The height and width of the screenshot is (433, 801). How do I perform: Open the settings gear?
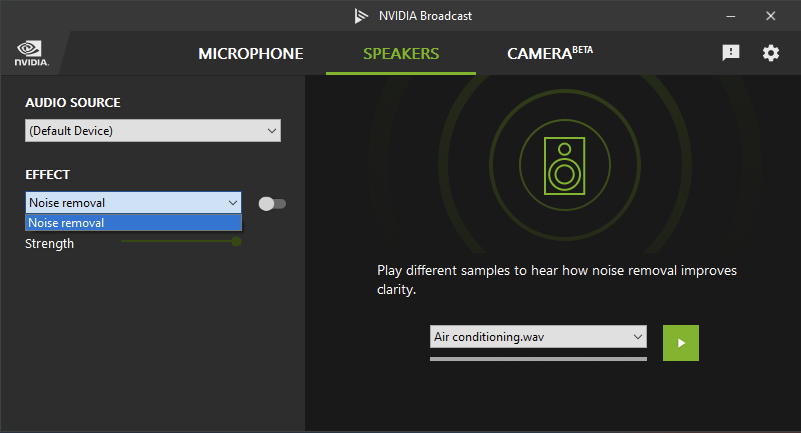770,53
